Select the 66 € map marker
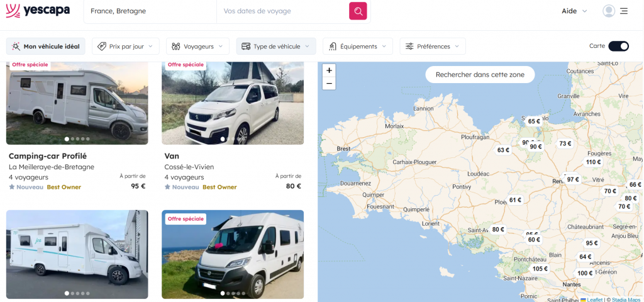This screenshot has width=644, height=302. pyautogui.click(x=635, y=185)
